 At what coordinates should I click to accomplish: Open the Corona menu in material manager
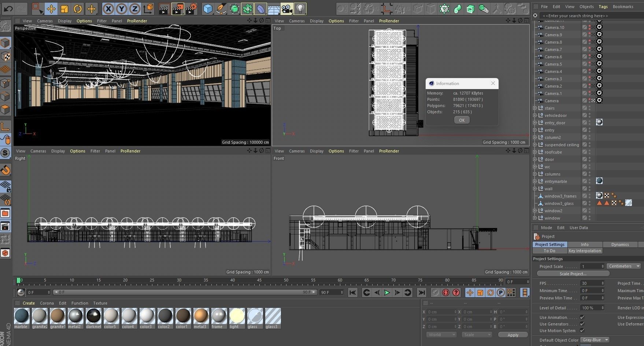[47, 303]
